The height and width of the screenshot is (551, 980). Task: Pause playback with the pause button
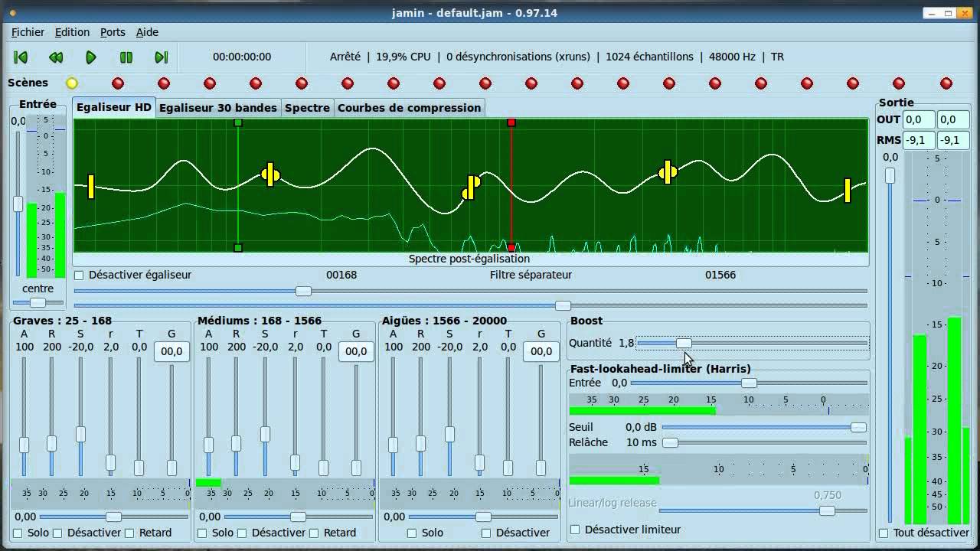pyautogui.click(x=126, y=57)
